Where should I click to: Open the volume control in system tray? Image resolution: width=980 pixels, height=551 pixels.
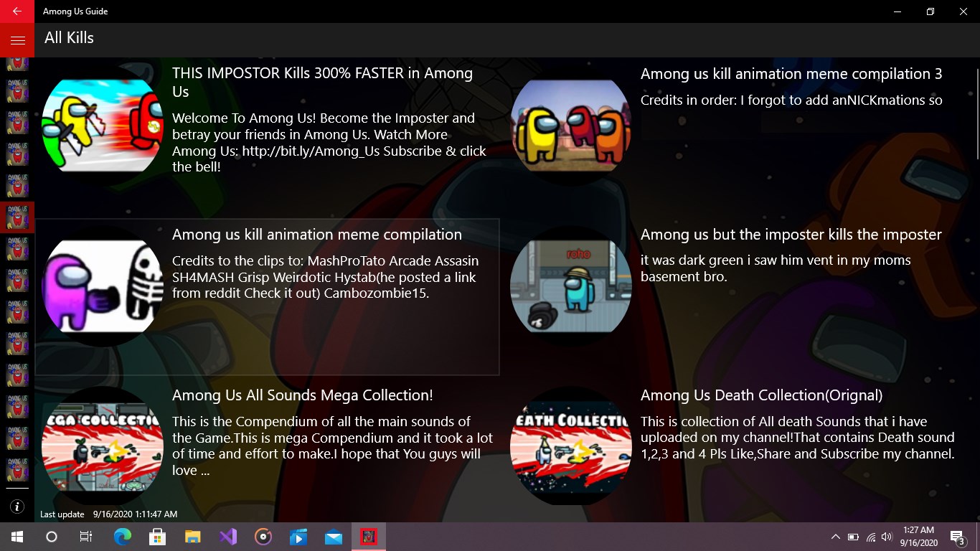coord(887,537)
